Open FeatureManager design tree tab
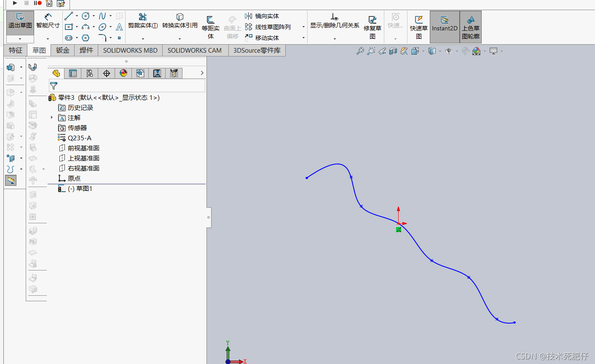 pos(56,73)
